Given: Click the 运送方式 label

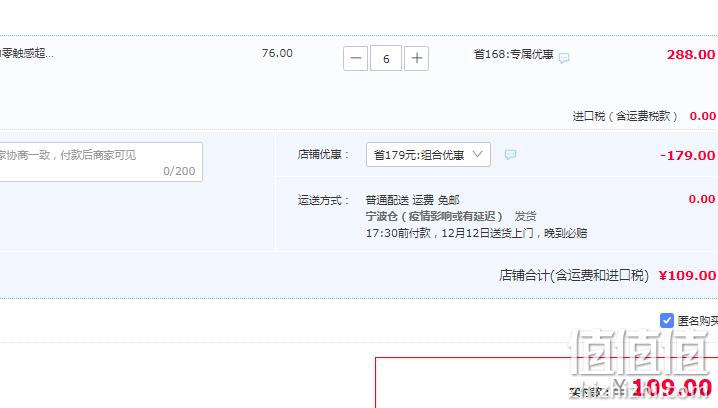Looking at the screenshot, I should coord(323,200).
